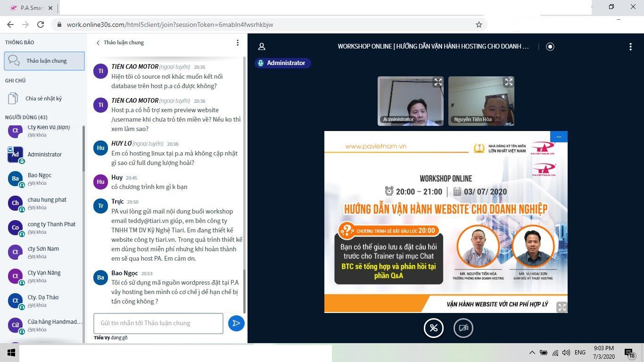Viewport: 644px width, 362px height.
Task: Open the recording indicator icon
Action: click(x=550, y=46)
